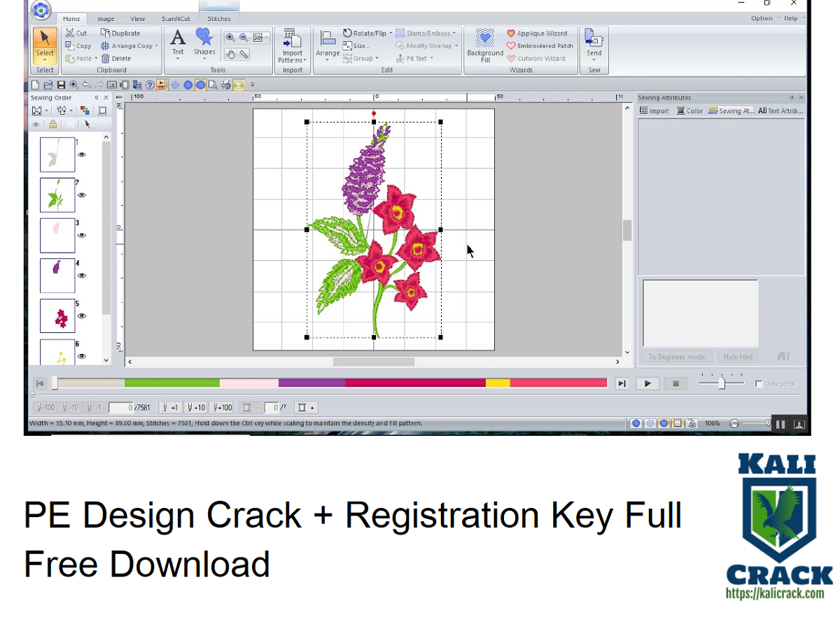The image size is (840, 624).
Task: Switch to the View ribbon tab
Action: [x=138, y=19]
